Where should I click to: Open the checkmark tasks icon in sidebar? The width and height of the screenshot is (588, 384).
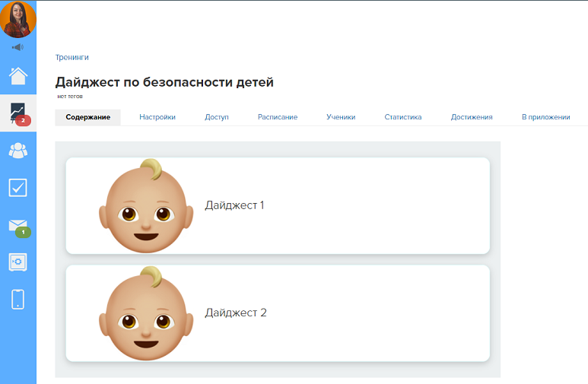[17, 188]
